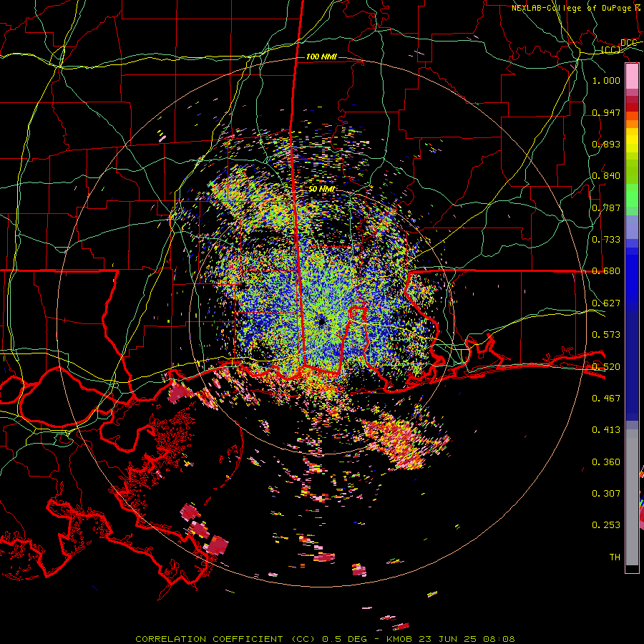Image resolution: width=644 pixels, height=644 pixels.
Task: Click the DCE label above the color scale
Action: click(x=629, y=43)
